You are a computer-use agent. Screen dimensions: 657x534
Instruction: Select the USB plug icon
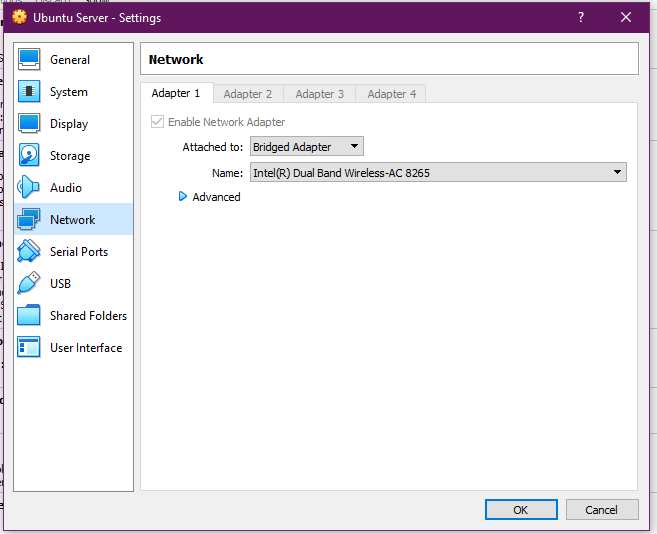(28, 283)
